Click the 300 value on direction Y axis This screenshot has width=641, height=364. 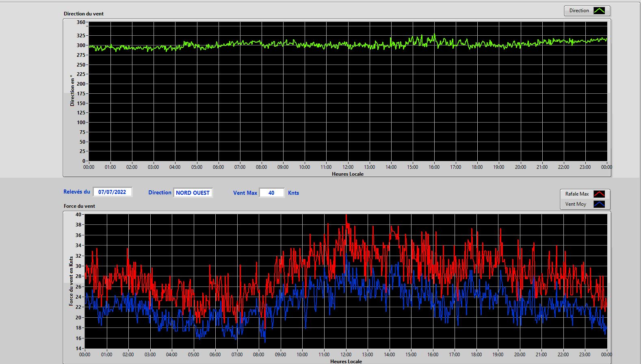click(81, 45)
